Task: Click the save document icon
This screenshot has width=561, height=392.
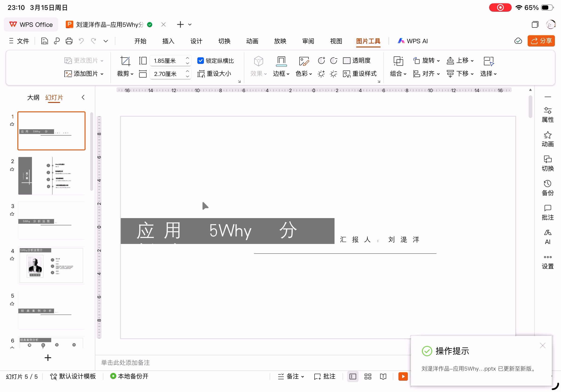Action: (44, 41)
